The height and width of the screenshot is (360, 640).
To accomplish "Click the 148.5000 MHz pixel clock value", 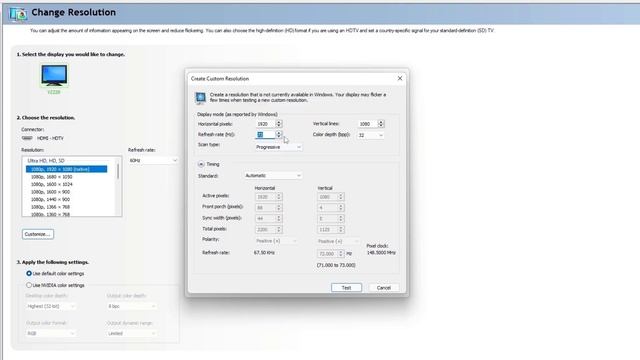I will tap(381, 253).
